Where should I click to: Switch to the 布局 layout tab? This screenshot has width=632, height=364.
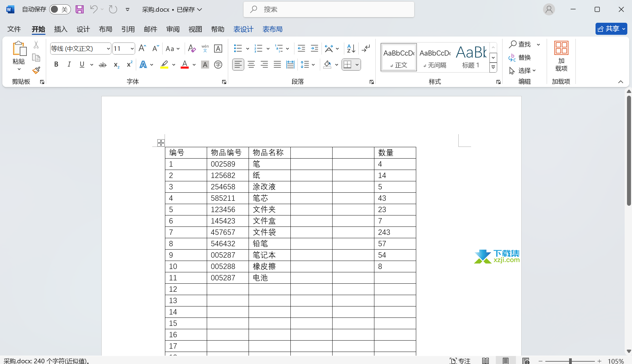pyautogui.click(x=105, y=29)
